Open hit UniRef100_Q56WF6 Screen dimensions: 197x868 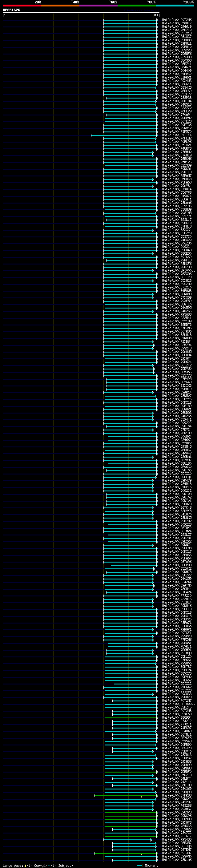pyautogui.click(x=176, y=54)
